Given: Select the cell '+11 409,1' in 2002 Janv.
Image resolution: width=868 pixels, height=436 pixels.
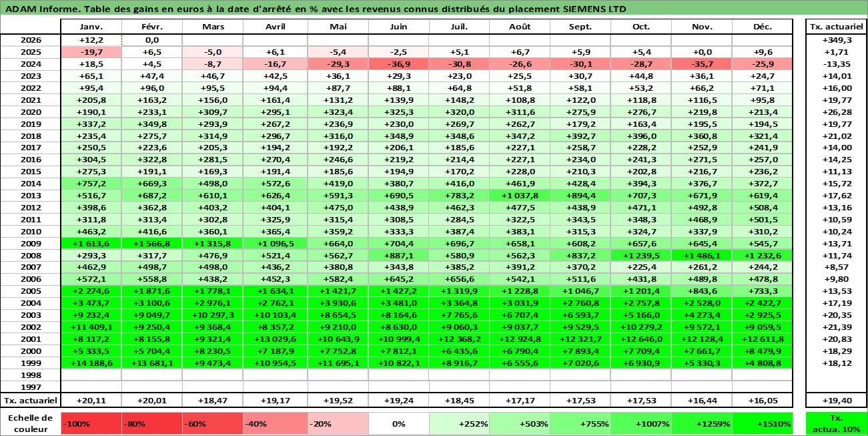Looking at the screenshot, I should tap(91, 326).
